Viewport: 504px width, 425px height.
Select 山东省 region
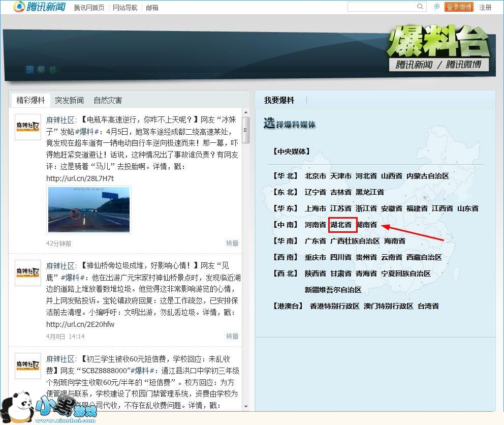click(468, 208)
